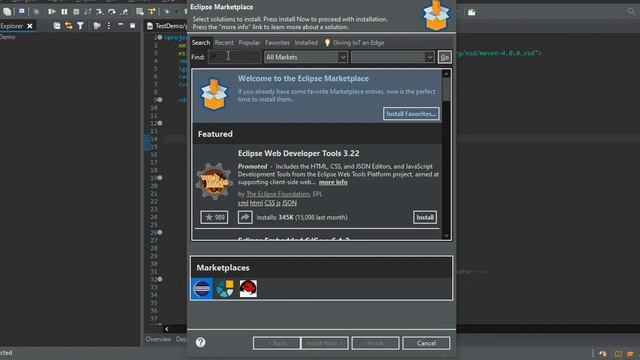Collapse fold marker at editor line 12
The width and height of the screenshot is (640, 360).
160,123
